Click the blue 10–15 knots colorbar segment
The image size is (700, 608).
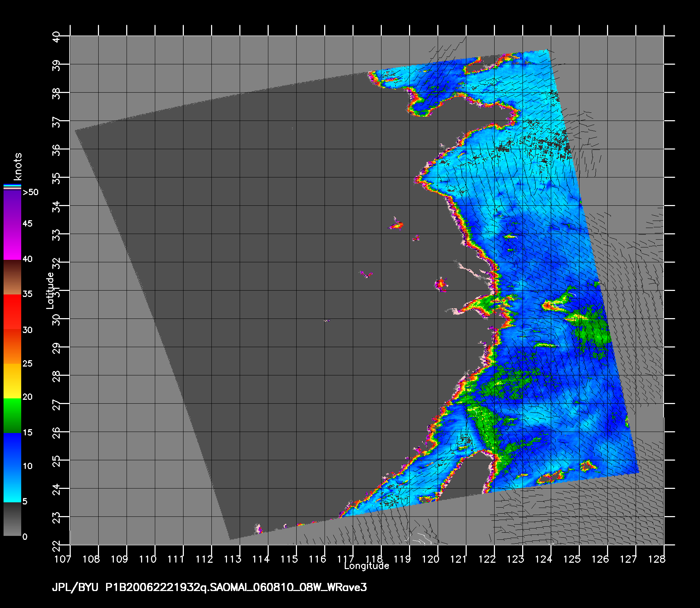click(x=12, y=450)
